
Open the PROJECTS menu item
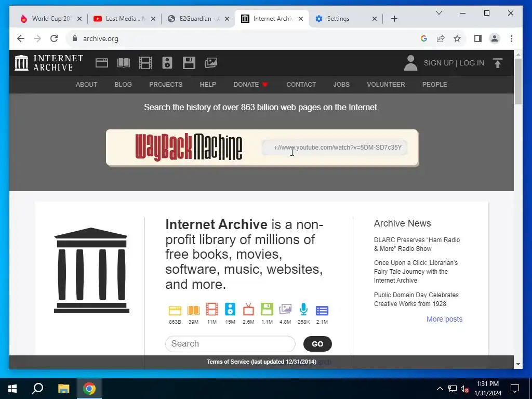166,85
